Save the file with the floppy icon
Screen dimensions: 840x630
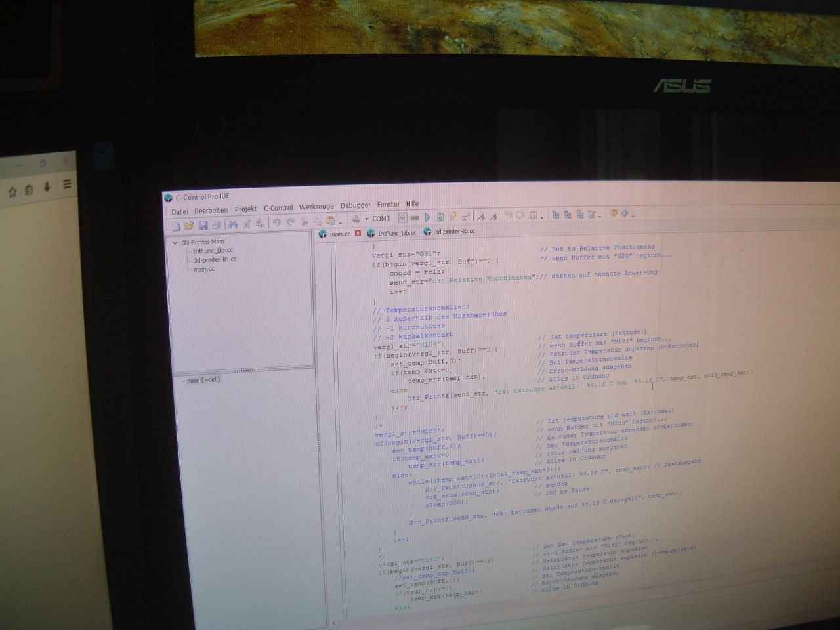[x=203, y=225]
